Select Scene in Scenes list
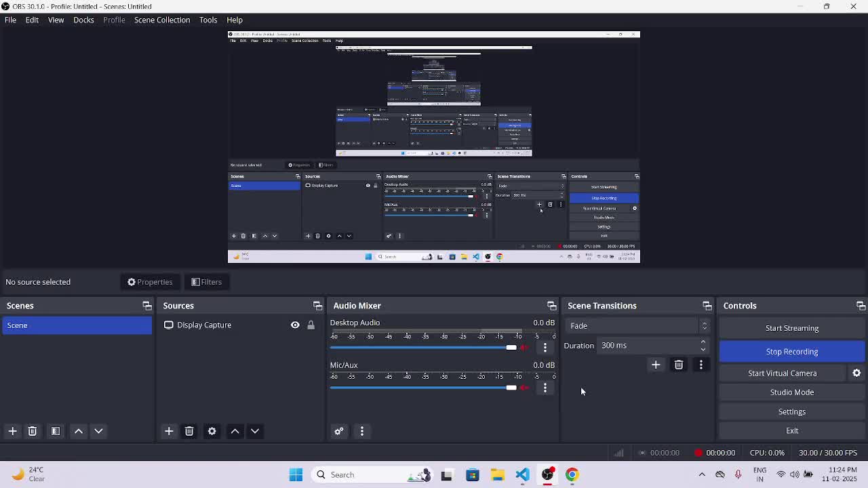This screenshot has height=488, width=868. tap(76, 325)
